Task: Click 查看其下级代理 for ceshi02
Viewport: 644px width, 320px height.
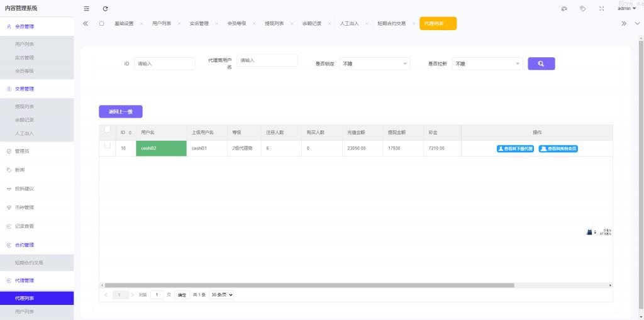Action: point(514,148)
